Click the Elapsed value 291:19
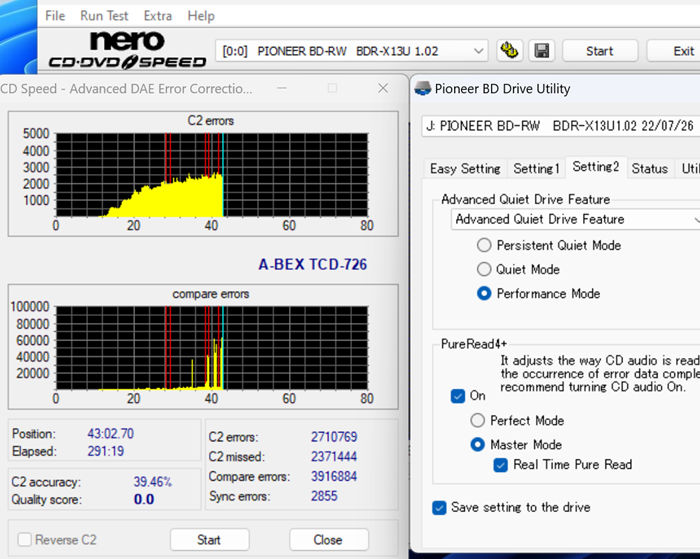The height and width of the screenshot is (559, 700). coord(105,451)
